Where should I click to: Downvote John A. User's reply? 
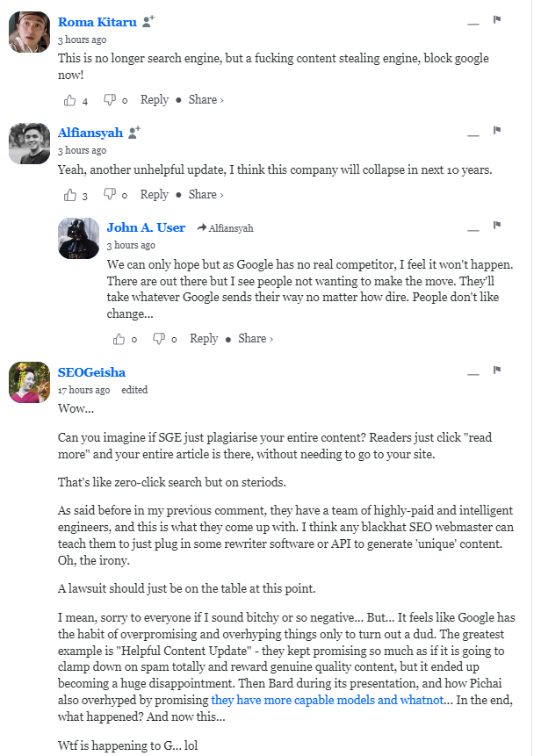(x=159, y=339)
